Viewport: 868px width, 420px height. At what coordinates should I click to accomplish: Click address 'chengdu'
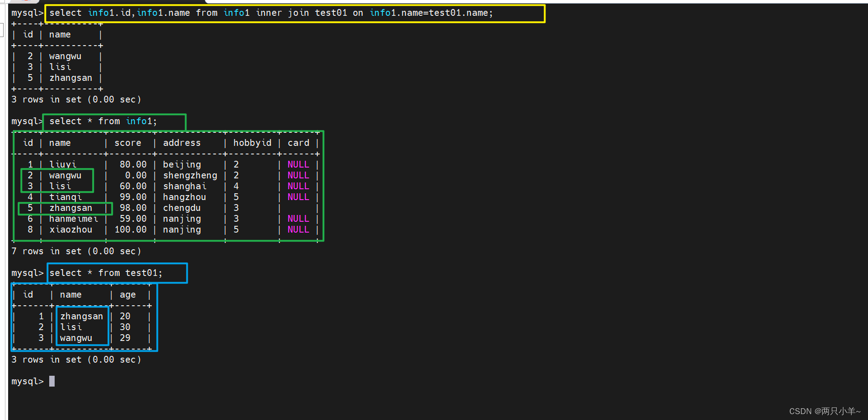coord(182,208)
